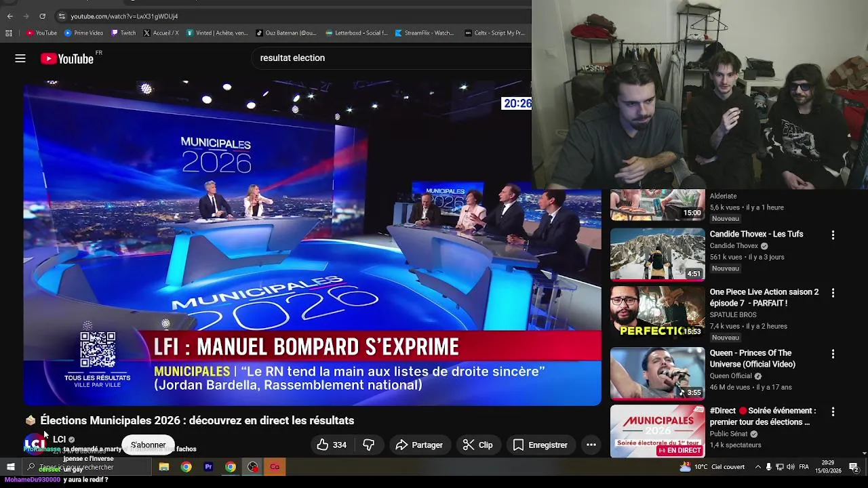
Task: Switch the FRA input language indicator
Action: click(804, 467)
